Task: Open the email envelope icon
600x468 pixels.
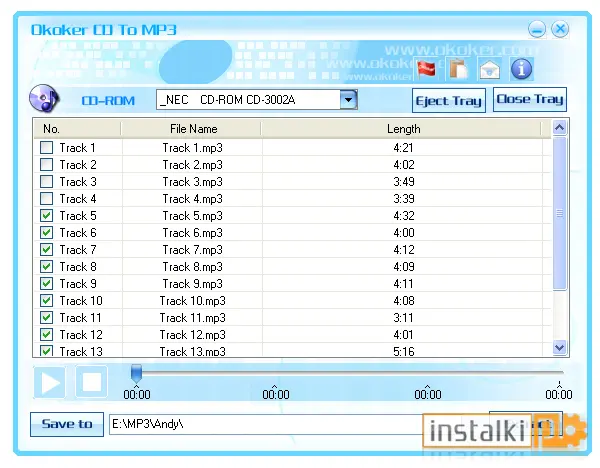Action: pyautogui.click(x=490, y=70)
